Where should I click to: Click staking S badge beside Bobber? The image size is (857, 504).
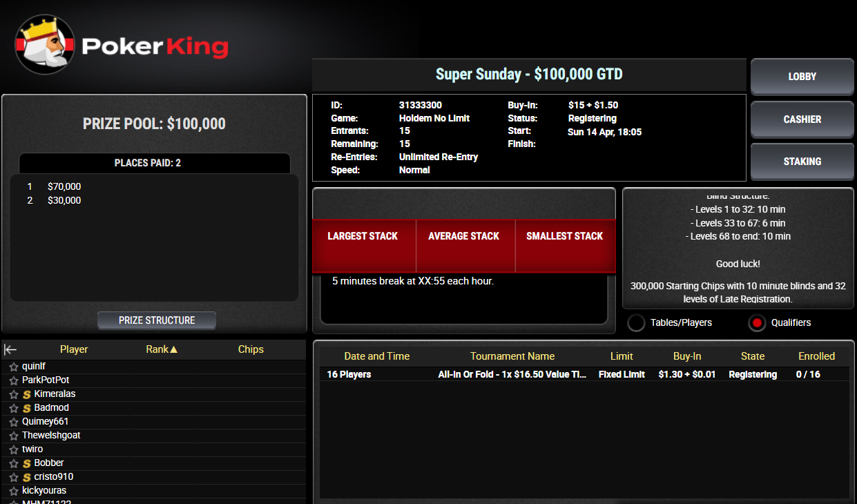[27, 463]
